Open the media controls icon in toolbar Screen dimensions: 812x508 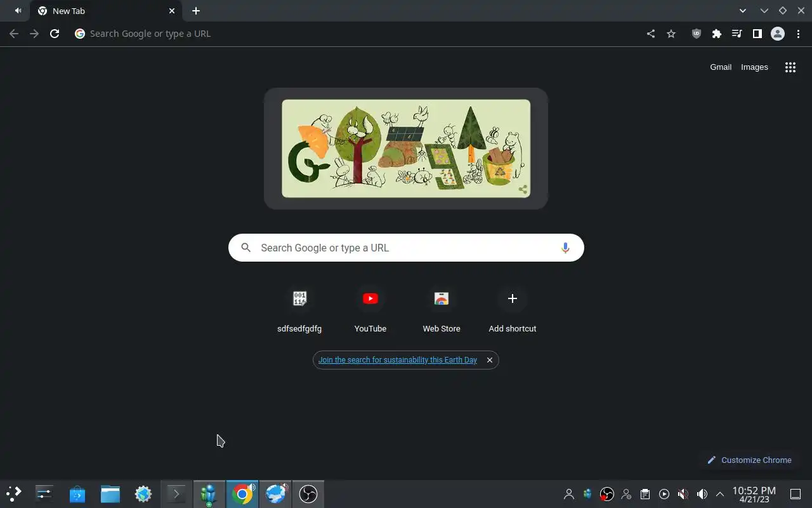pos(737,34)
